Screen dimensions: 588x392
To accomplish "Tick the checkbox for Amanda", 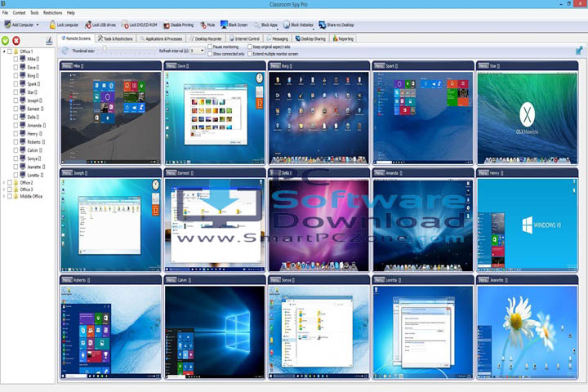I will 16,125.
